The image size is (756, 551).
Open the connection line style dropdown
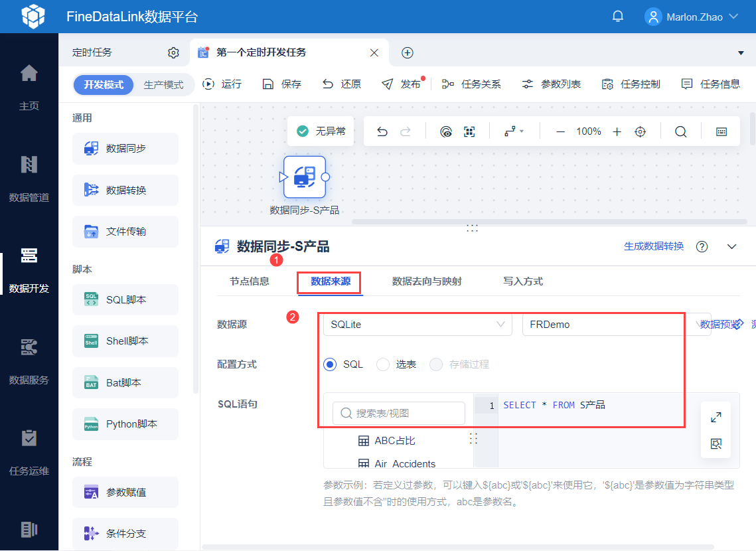pyautogui.click(x=514, y=131)
